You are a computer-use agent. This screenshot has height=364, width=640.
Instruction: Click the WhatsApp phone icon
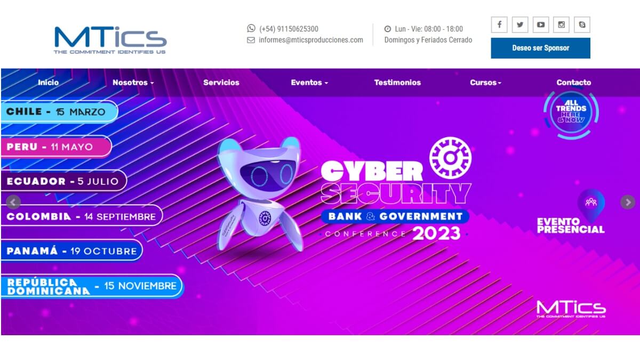(x=251, y=28)
